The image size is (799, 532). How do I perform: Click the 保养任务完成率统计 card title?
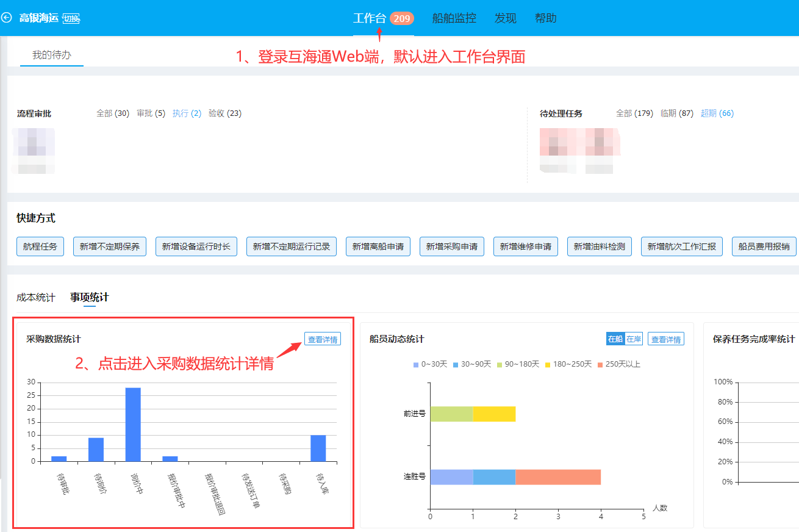click(x=754, y=339)
